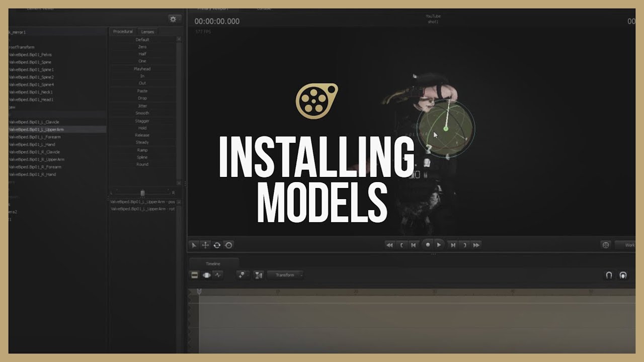Step to next frame button
Image resolution: width=644 pixels, height=362 pixels.
tap(453, 245)
